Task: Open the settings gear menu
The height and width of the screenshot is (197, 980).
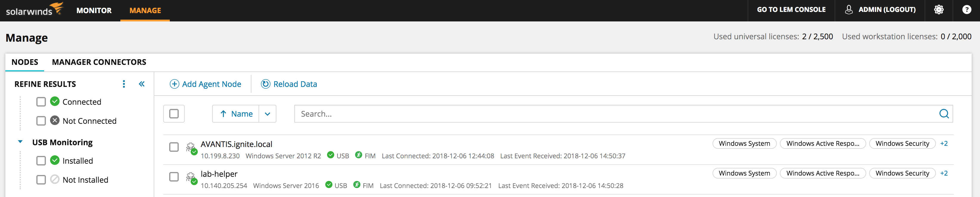Action: pyautogui.click(x=939, y=10)
